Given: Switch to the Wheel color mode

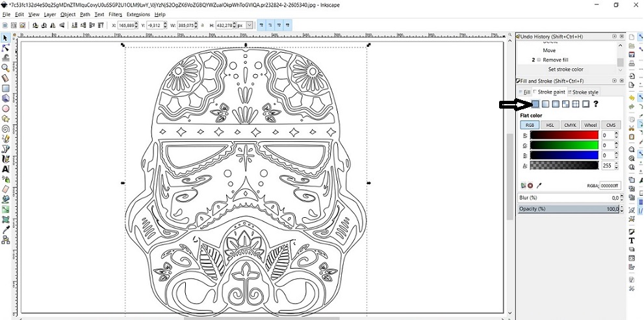Looking at the screenshot, I should point(590,125).
